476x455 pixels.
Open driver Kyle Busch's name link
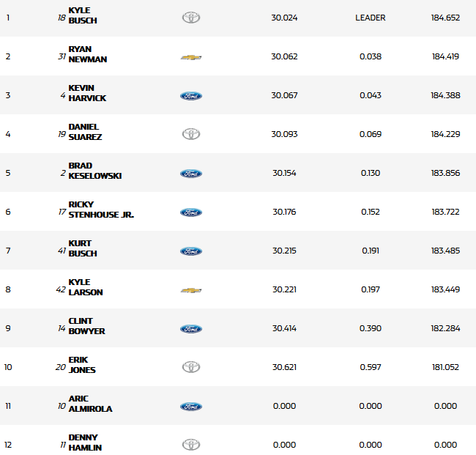coord(82,15)
